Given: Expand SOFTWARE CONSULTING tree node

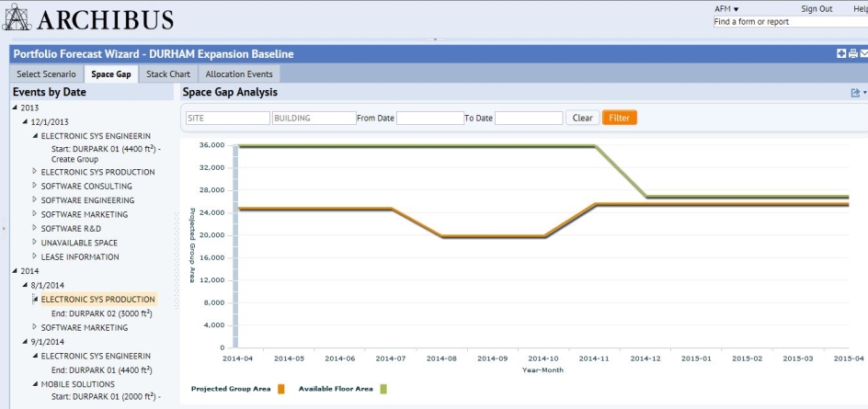Looking at the screenshot, I should click(x=35, y=186).
